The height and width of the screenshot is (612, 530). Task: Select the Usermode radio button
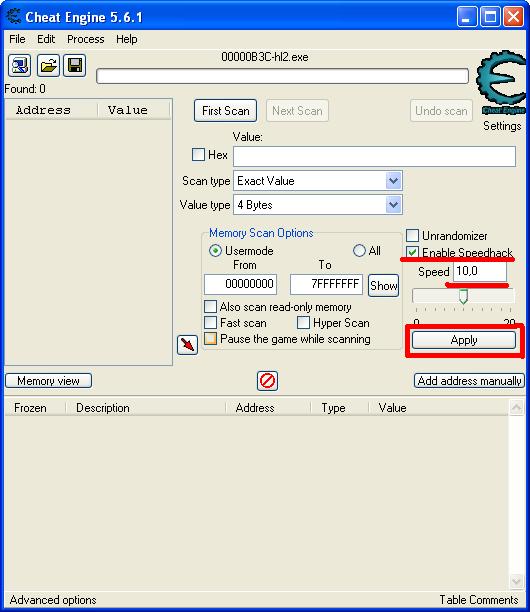point(215,251)
